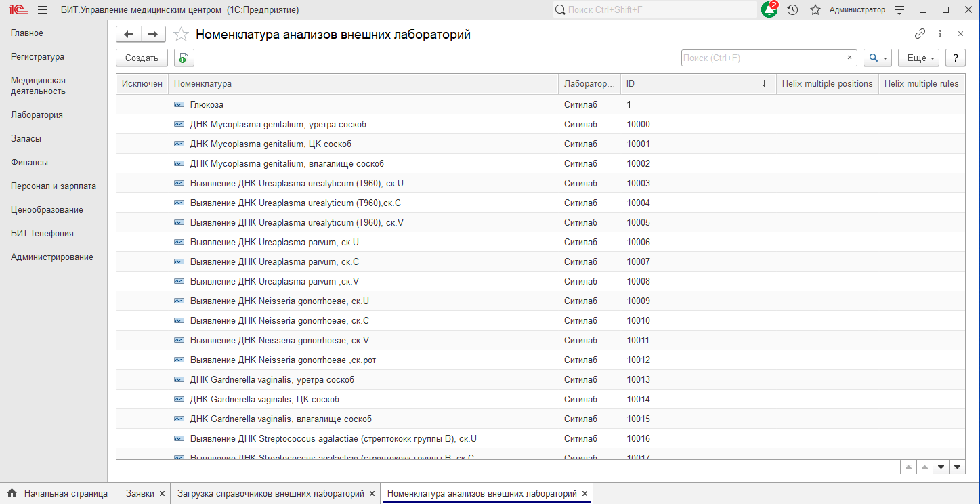The height and width of the screenshot is (504, 980).
Task: Click the Поиск (Ctrl+F) search field
Action: [x=761, y=58]
